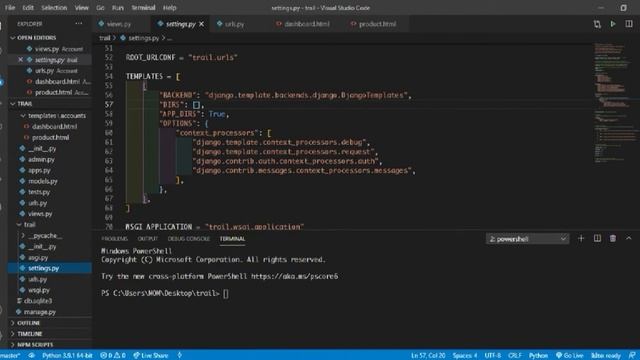Open the Run menu

118,8
